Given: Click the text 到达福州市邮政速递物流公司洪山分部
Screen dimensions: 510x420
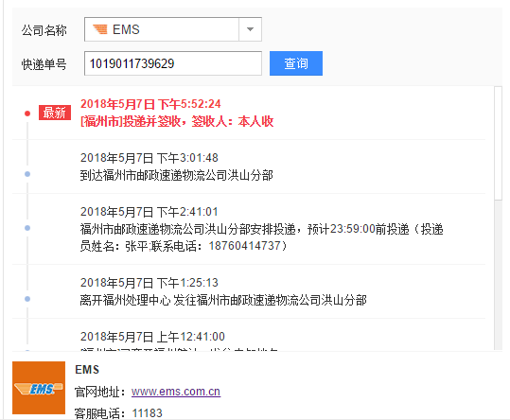Looking at the screenshot, I should point(177,175).
